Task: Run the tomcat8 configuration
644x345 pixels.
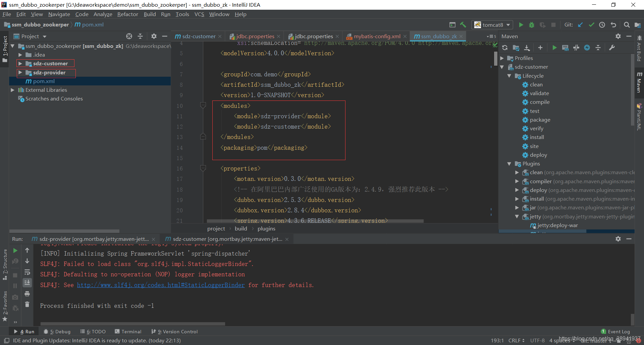Action: click(521, 25)
